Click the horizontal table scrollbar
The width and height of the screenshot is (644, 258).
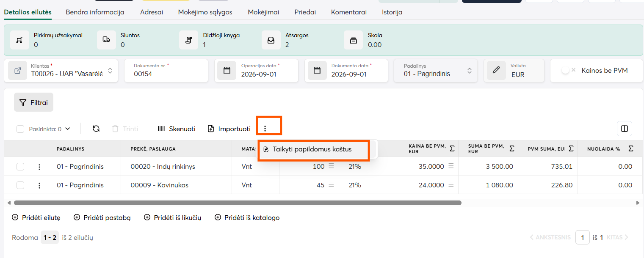[x=238, y=203]
